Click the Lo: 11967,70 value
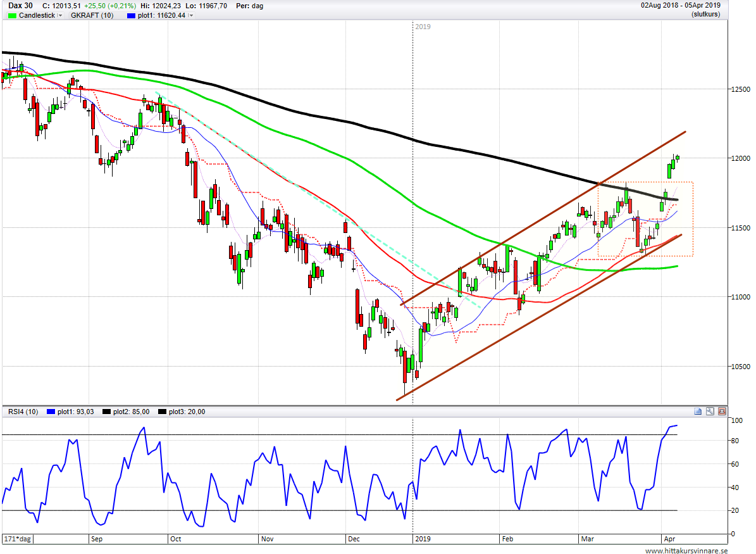Screen dimensions: 756x554 [206, 6]
